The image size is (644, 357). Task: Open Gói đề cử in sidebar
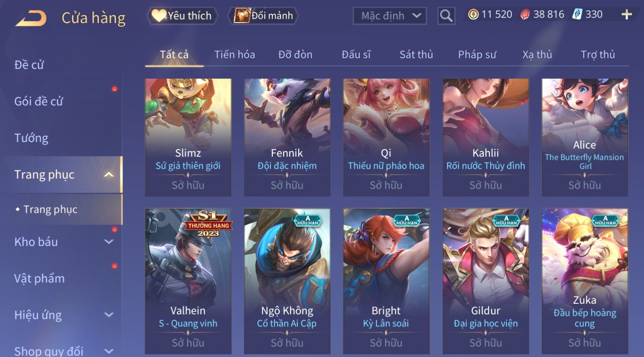(38, 101)
